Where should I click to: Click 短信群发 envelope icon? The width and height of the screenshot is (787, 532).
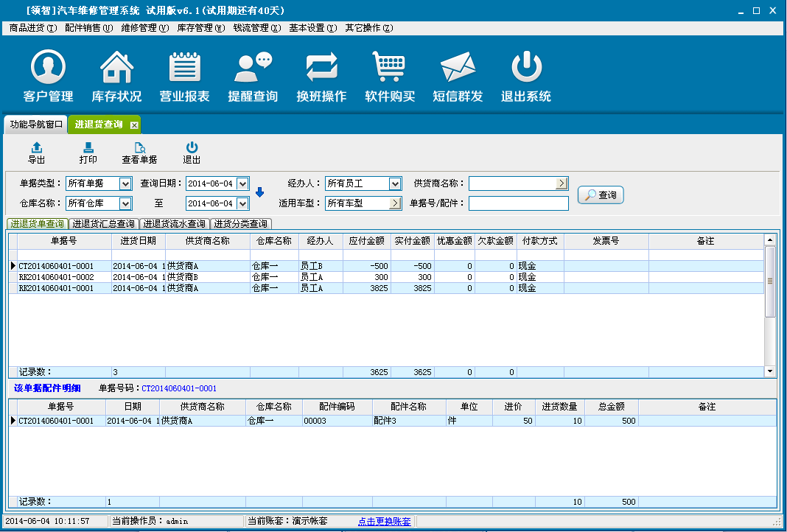tap(458, 68)
